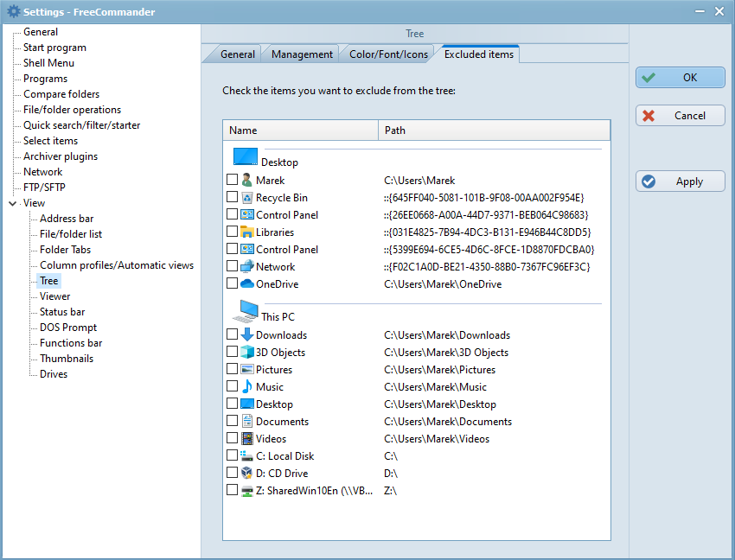Image resolution: width=735 pixels, height=560 pixels.
Task: Click the D: CD Drive icon
Action: [x=247, y=473]
